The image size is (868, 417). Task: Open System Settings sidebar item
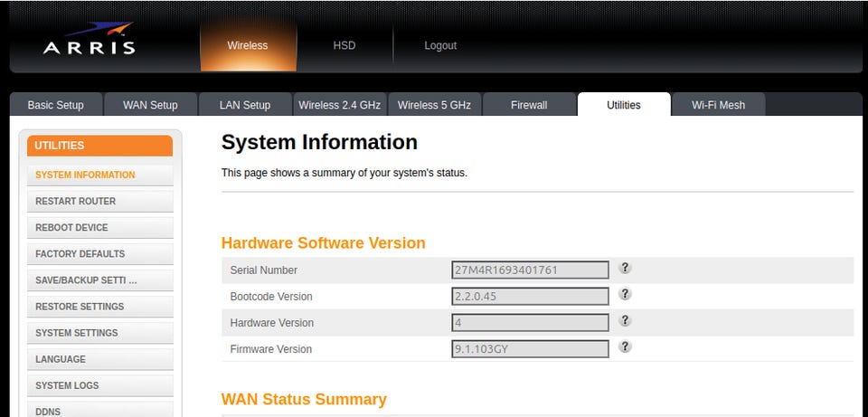(100, 333)
